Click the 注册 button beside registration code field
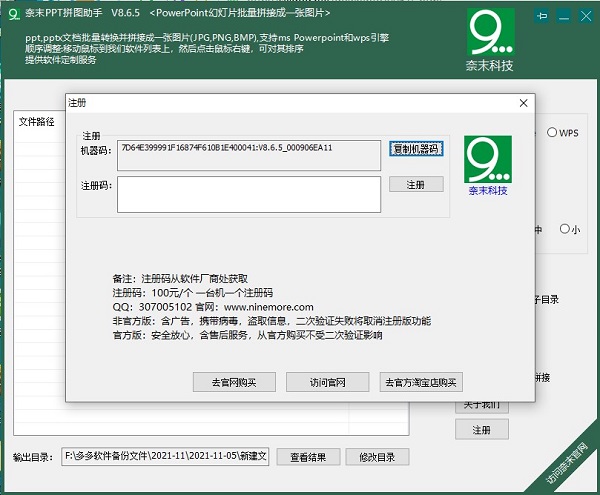The image size is (600, 495). (x=416, y=184)
